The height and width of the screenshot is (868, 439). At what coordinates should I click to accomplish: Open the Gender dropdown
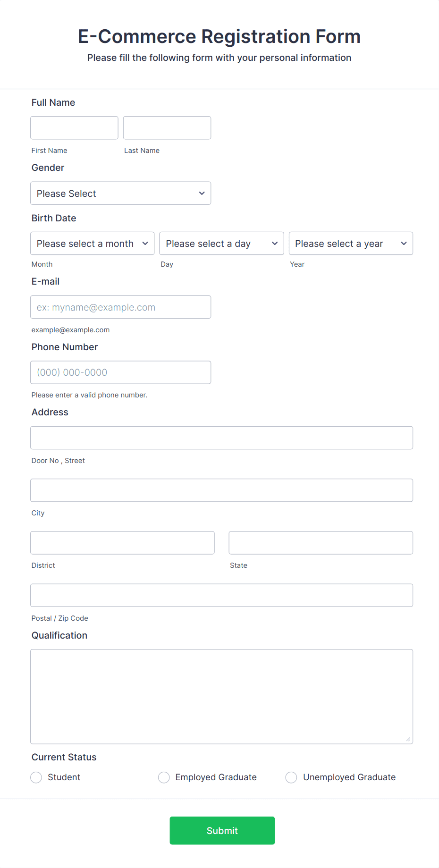(x=120, y=193)
